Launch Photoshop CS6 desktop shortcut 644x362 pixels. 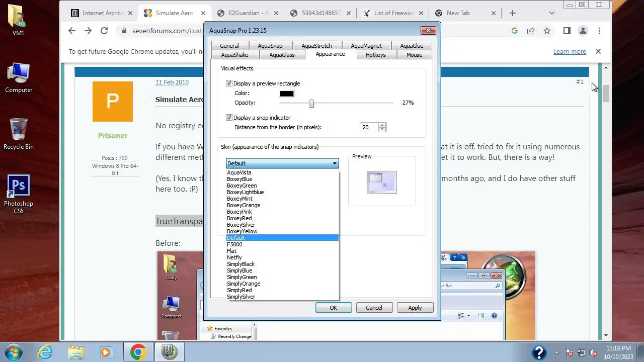(x=19, y=194)
